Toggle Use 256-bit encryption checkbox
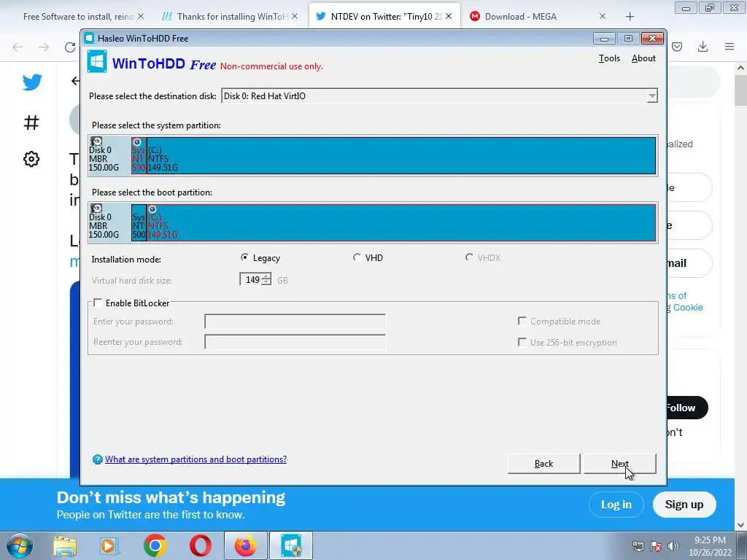 [522, 342]
